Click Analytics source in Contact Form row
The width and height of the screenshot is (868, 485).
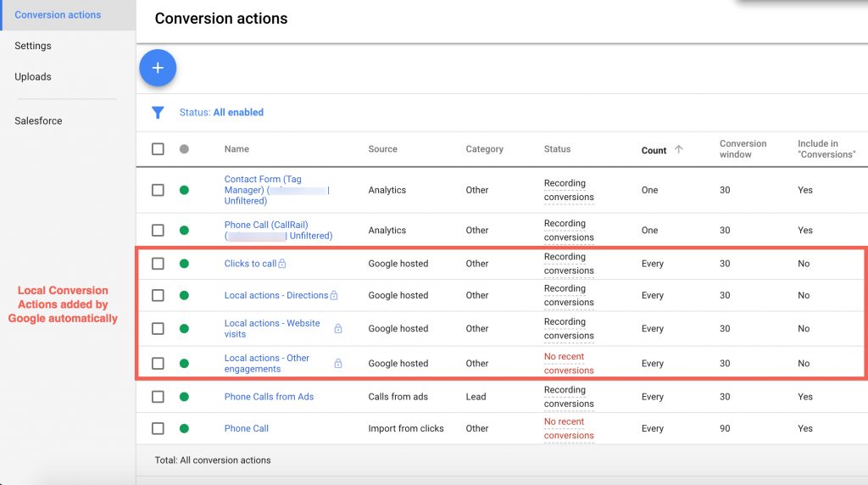coord(387,190)
